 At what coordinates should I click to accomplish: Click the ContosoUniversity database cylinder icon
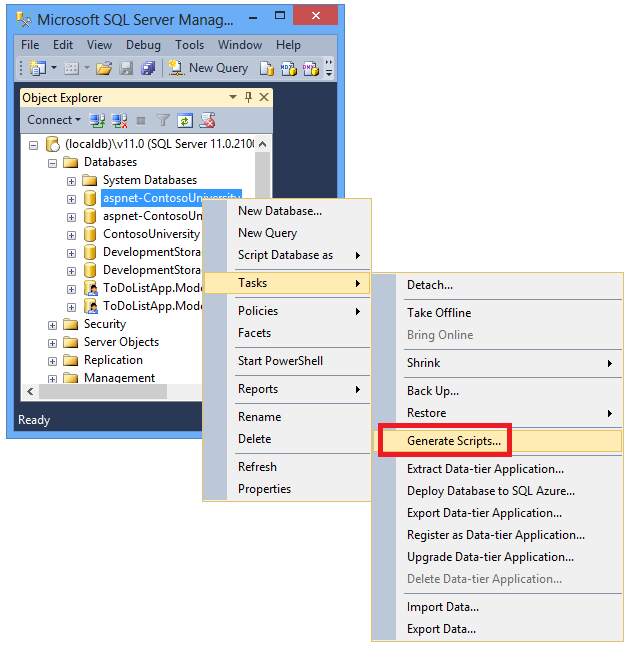coord(90,234)
